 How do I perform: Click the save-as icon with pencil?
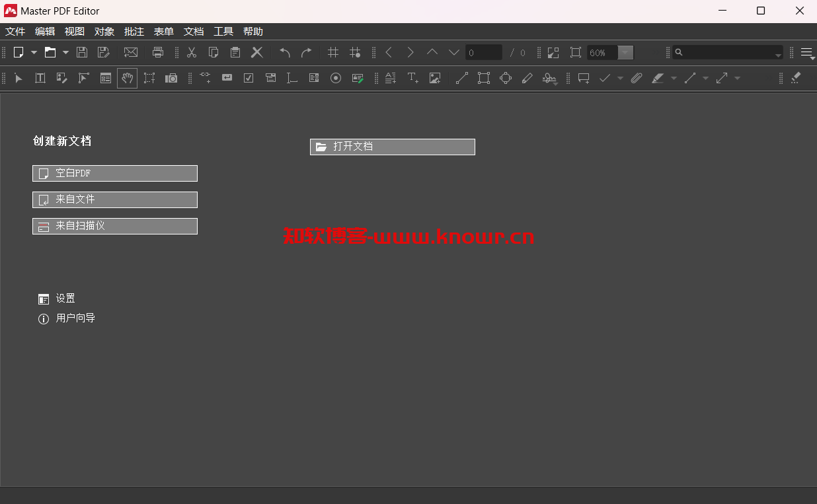tap(104, 52)
